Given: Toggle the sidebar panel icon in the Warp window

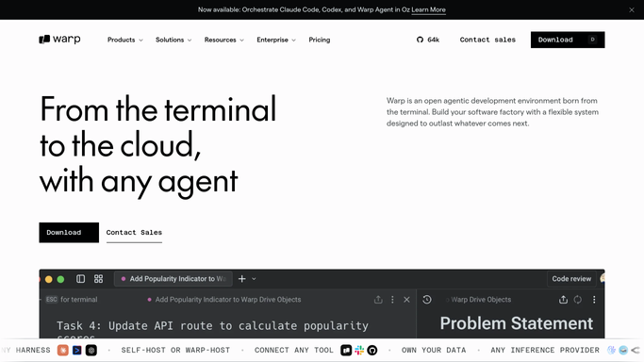Looking at the screenshot, I should tap(80, 279).
